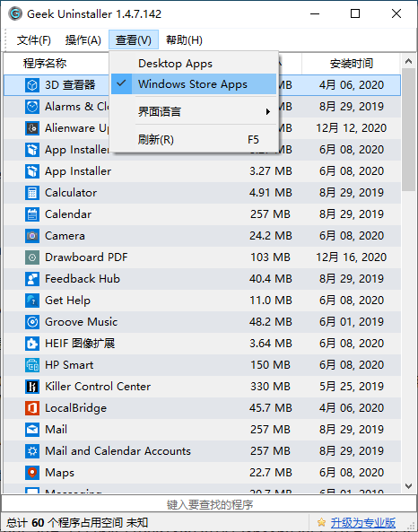Click the Maps pin icon
This screenshot has width=418, height=532.
(x=32, y=473)
